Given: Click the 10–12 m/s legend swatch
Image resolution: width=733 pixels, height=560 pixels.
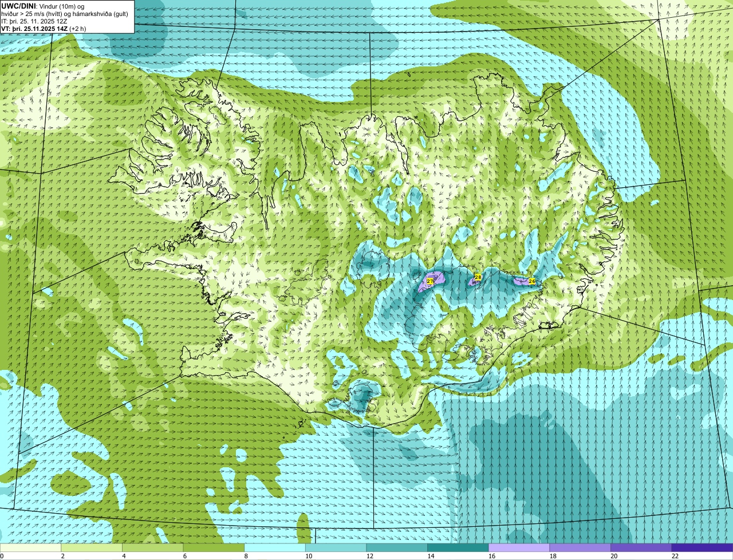Looking at the screenshot, I should point(336,547).
